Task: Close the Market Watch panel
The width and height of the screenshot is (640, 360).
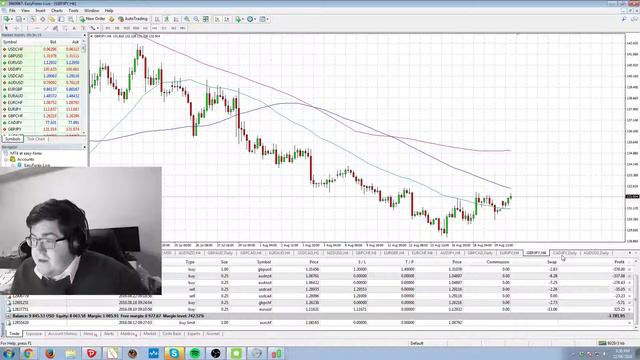Action: pos(84,36)
